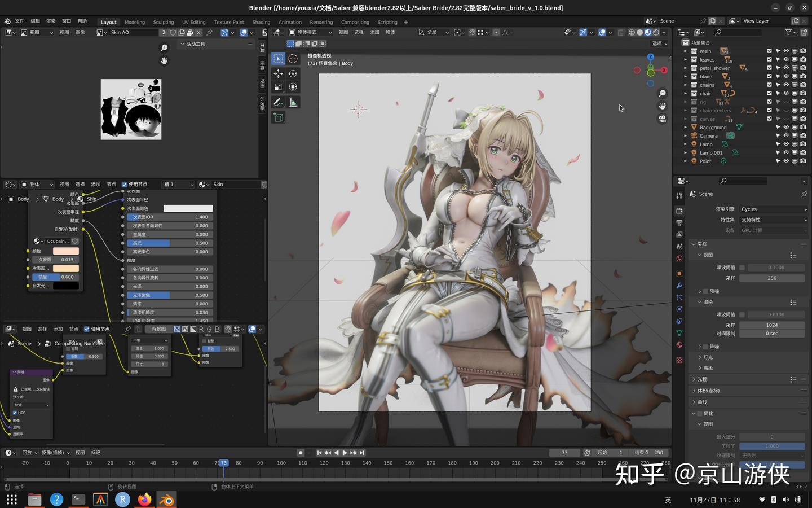Select the Add Cube tool
812x508 pixels.
tap(279, 117)
